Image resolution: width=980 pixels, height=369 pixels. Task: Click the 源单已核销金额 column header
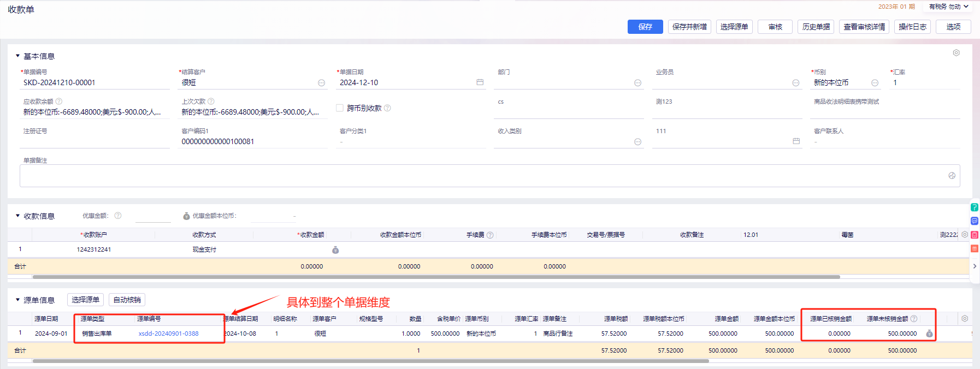click(830, 319)
